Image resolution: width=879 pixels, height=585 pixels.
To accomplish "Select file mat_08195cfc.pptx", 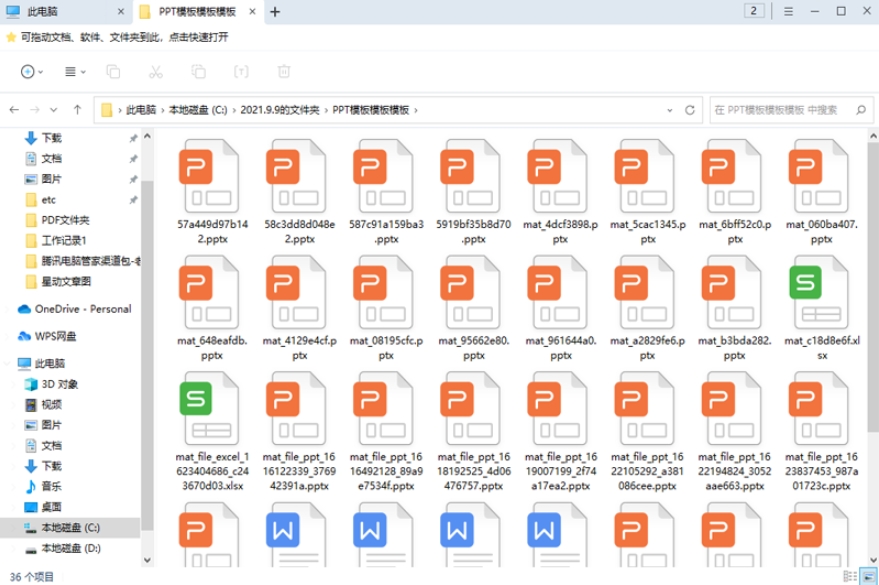I will tap(386, 308).
